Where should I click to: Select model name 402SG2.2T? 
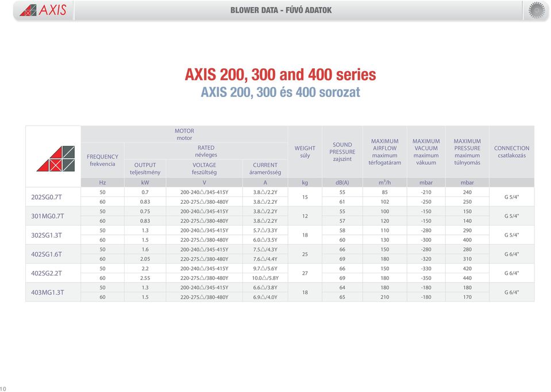pyautogui.click(x=47, y=273)
